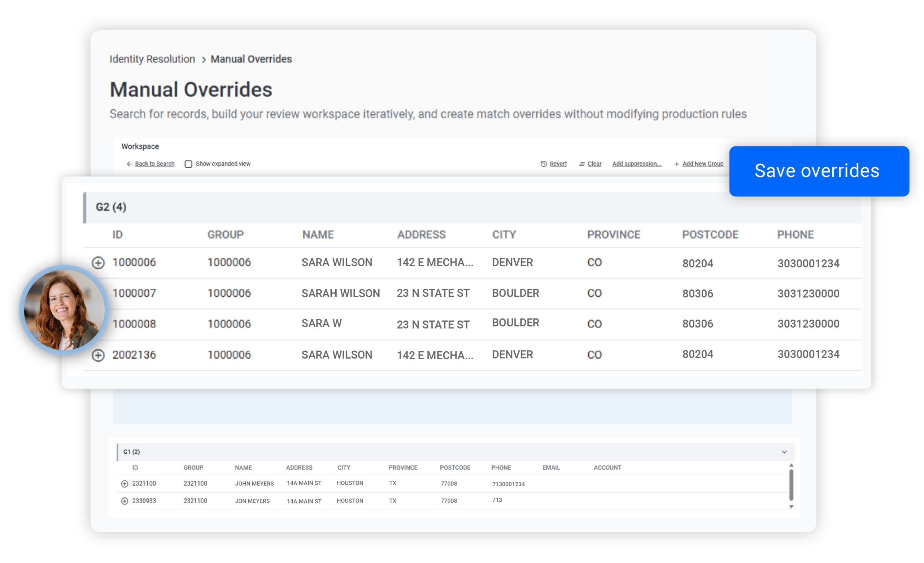Click scrollbar down arrow in G1 table
The image size is (924, 563).
(791, 507)
